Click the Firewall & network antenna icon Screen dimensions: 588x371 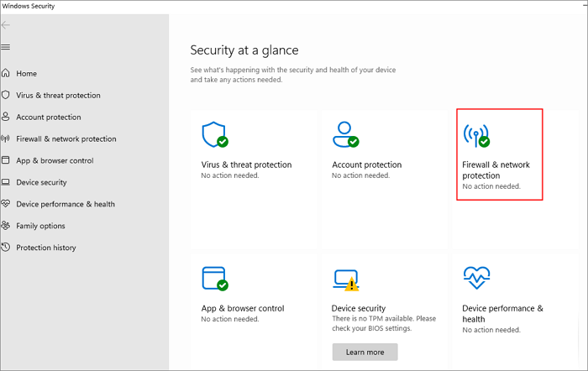[475, 134]
